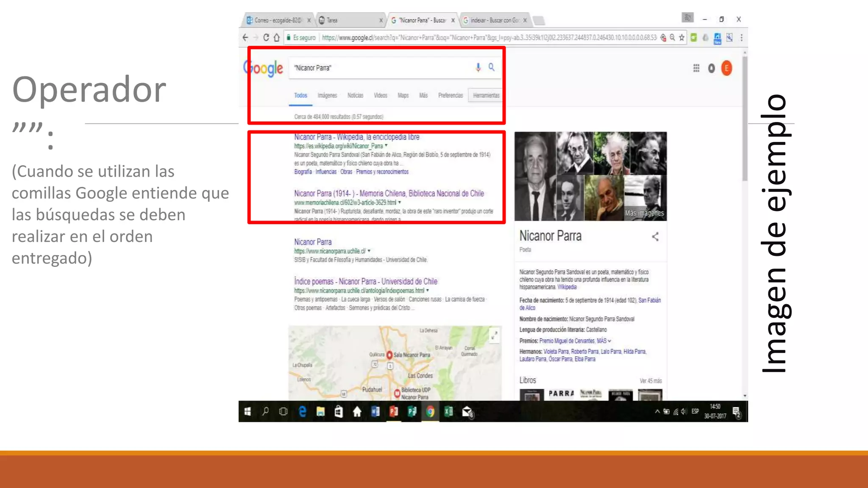This screenshot has height=488, width=868.
Task: Click the Google logo
Action: (263, 68)
